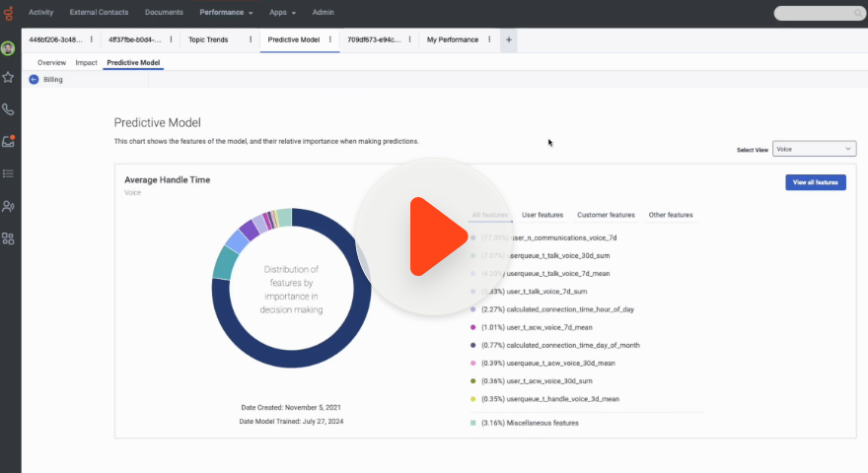Play the video with orange play button

[434, 236]
